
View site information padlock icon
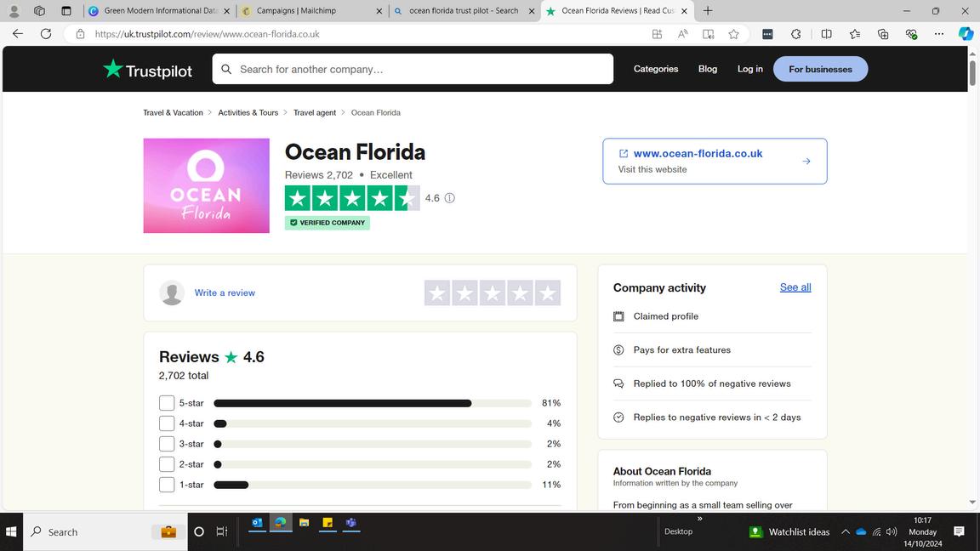[x=80, y=34]
